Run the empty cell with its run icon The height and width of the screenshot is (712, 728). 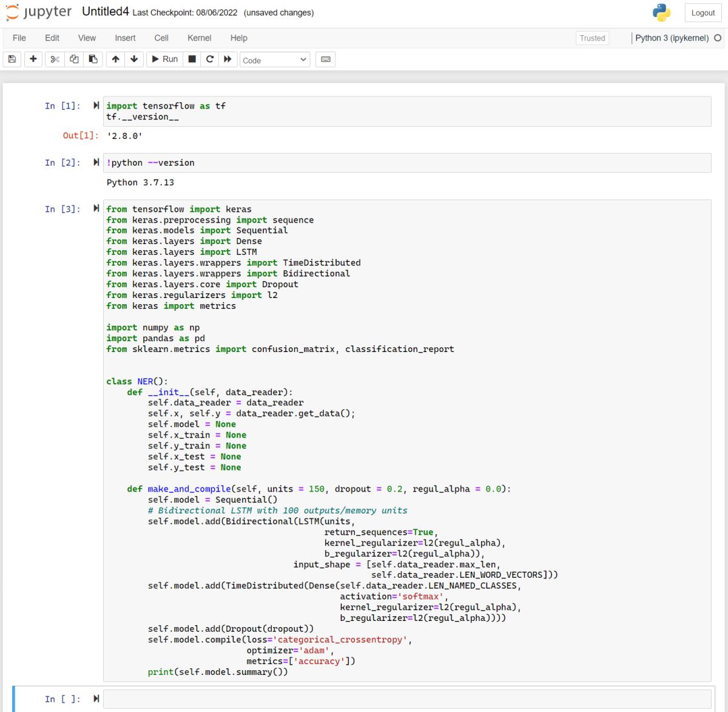(x=96, y=699)
